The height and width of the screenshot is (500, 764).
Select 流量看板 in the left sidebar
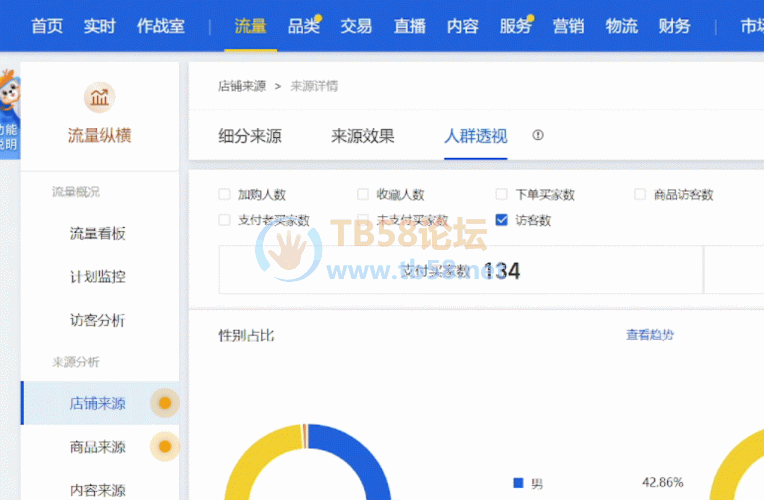pyautogui.click(x=98, y=234)
